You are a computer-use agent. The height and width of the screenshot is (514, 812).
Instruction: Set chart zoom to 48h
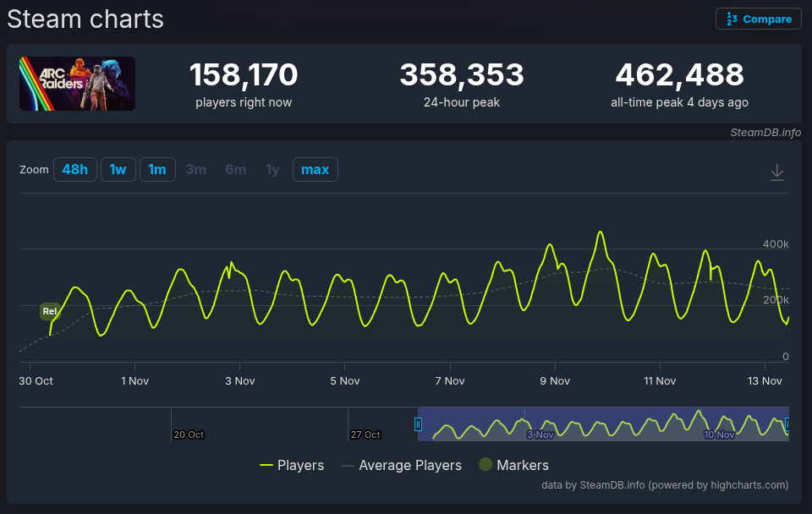pyautogui.click(x=75, y=169)
